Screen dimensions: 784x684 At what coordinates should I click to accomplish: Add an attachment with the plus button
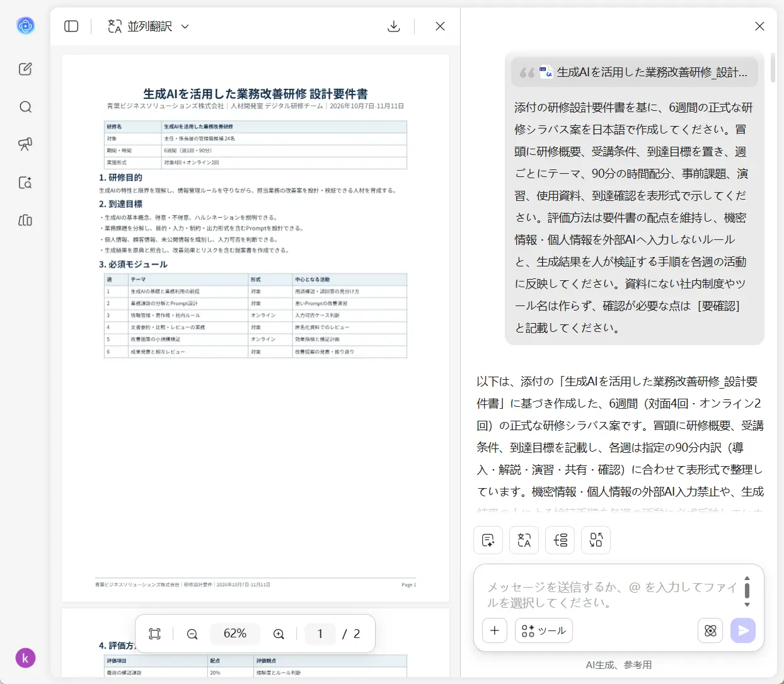coord(495,630)
